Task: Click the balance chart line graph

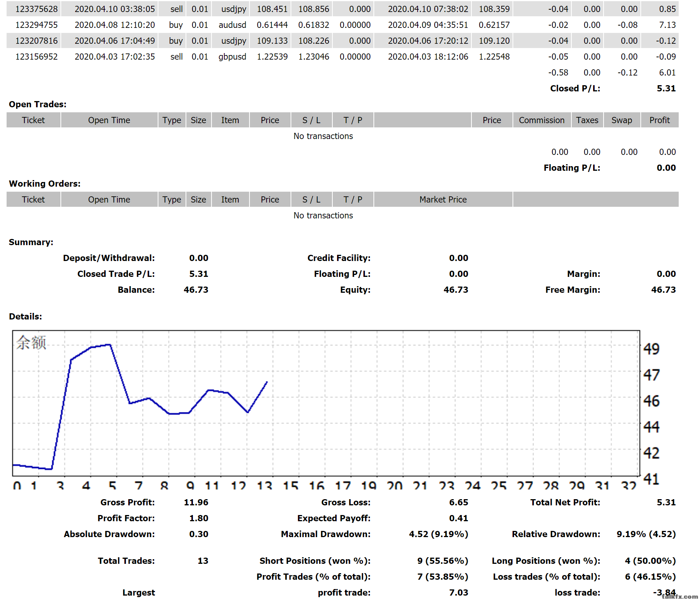Action: (x=326, y=403)
